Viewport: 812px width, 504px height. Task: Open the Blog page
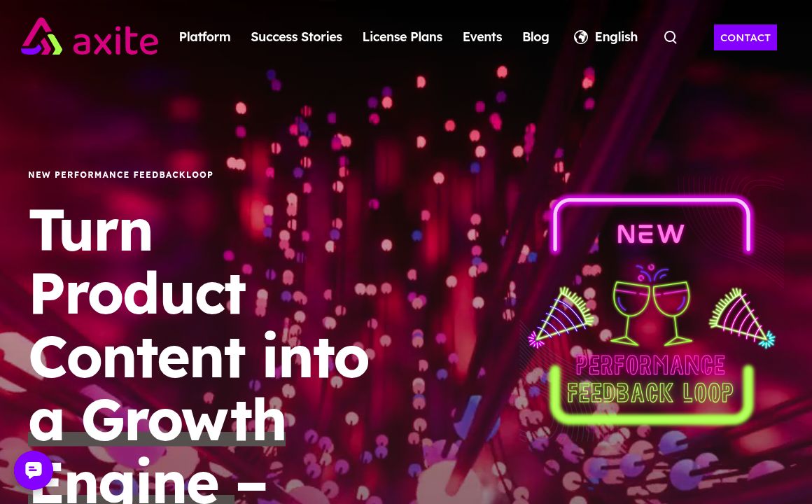point(535,37)
